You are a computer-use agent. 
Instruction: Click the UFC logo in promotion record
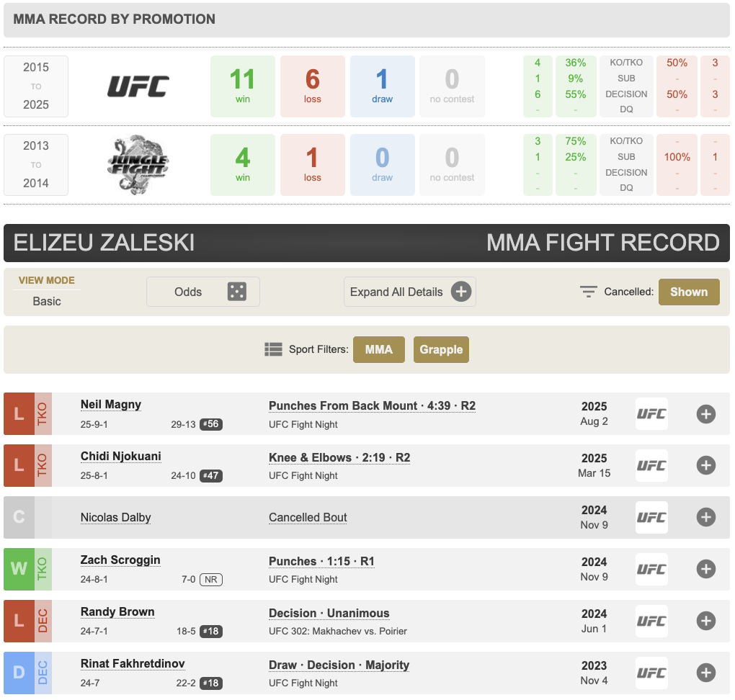(x=138, y=86)
